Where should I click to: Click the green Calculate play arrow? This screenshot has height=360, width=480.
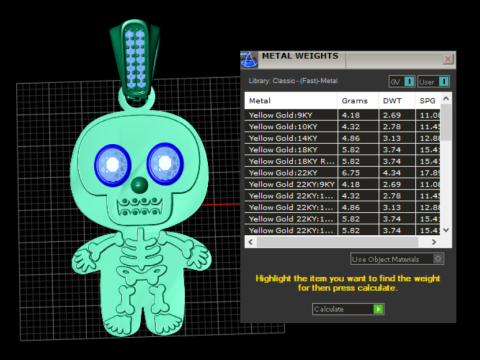coord(378,309)
